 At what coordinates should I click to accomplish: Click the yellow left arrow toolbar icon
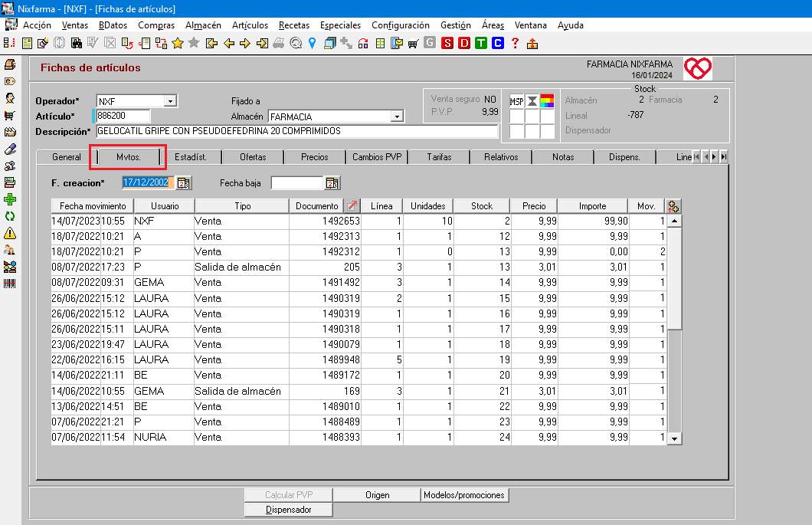[x=229, y=44]
